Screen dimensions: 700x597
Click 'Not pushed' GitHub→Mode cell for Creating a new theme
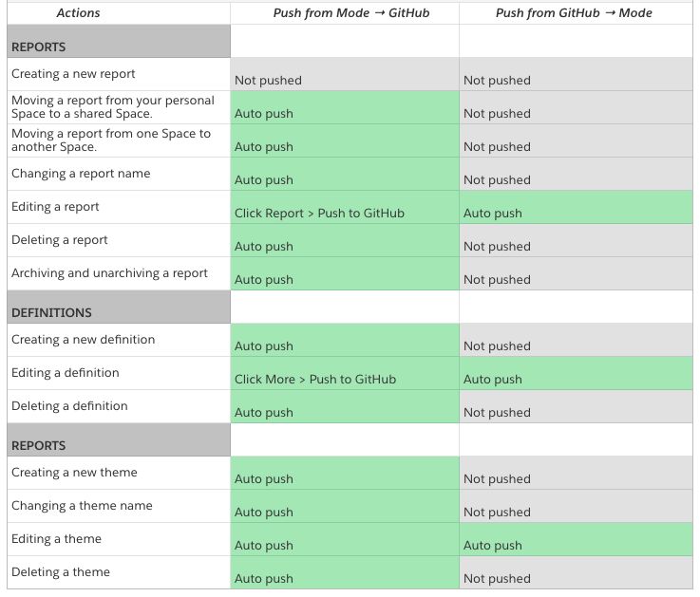pyautogui.click(x=576, y=474)
